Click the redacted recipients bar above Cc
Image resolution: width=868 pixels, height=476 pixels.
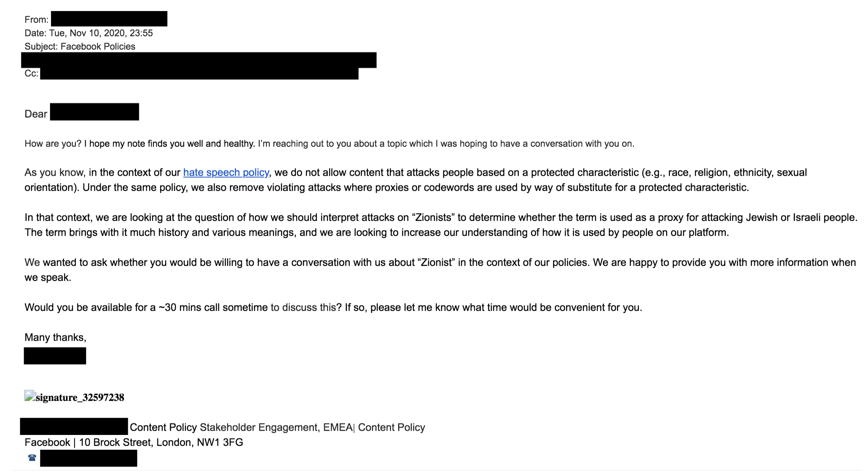(x=198, y=60)
